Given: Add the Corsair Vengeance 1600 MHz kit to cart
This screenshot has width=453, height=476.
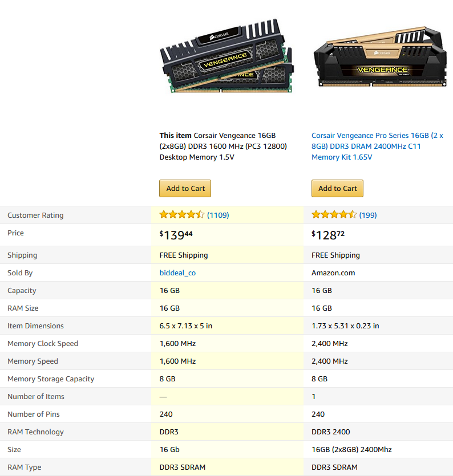Looking at the screenshot, I should [x=185, y=189].
